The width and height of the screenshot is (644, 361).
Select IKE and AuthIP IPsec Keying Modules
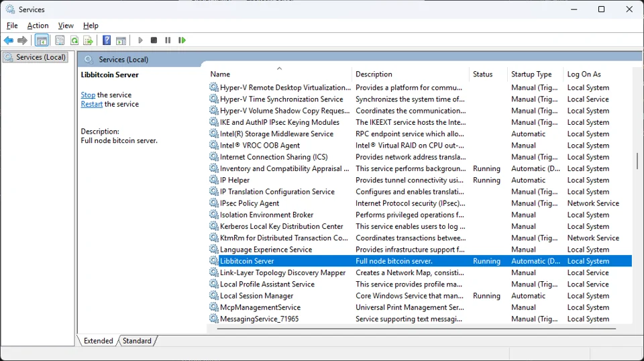coord(420,122)
